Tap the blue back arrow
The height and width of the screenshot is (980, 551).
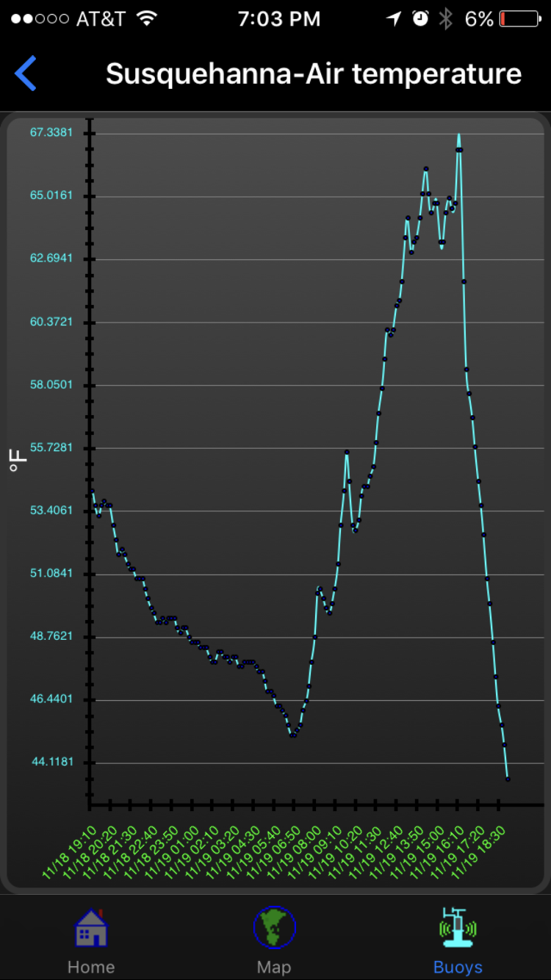tap(26, 74)
